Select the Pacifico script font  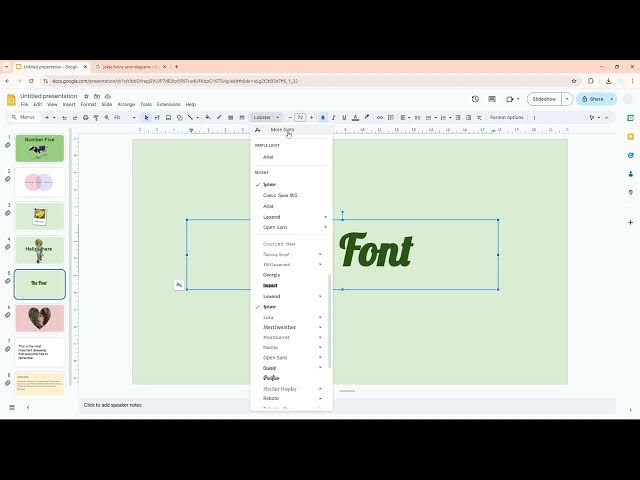tap(271, 378)
